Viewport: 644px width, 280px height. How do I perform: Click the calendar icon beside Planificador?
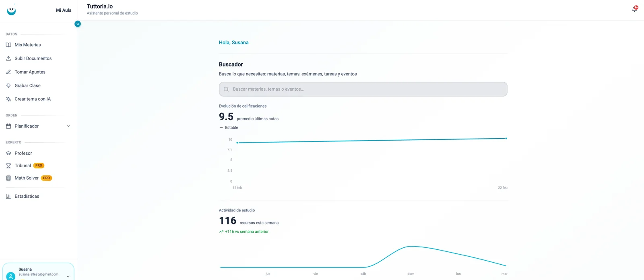(8, 126)
